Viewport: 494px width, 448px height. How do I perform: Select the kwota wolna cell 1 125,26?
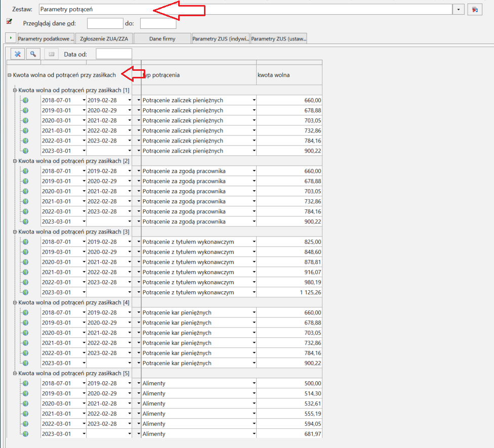point(289,292)
